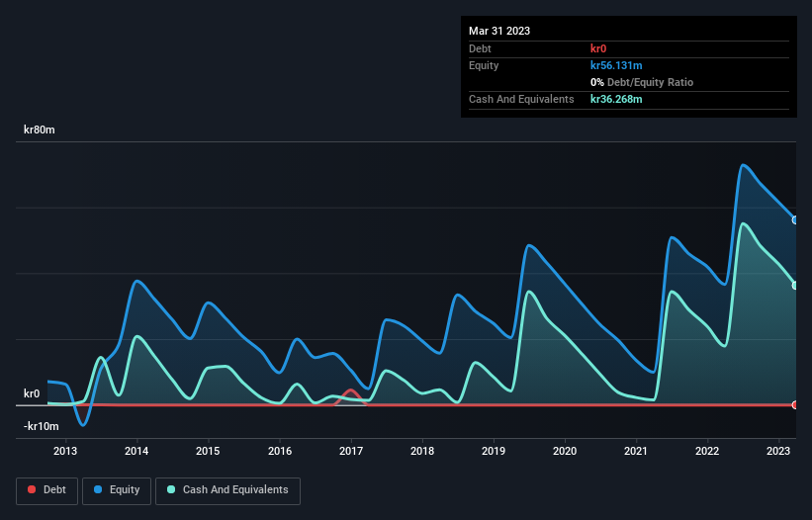Click the red kr0 debt value
Viewport: 812px width, 520px height.
pos(598,48)
